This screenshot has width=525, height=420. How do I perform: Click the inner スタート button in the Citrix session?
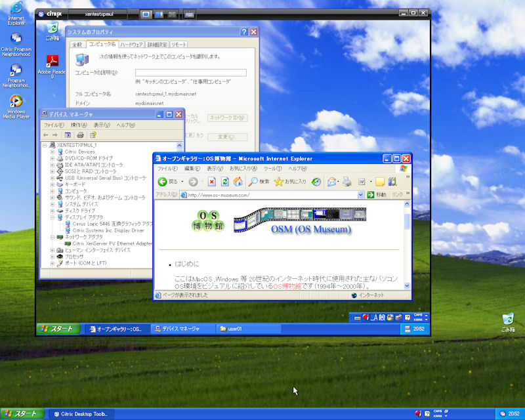point(58,329)
